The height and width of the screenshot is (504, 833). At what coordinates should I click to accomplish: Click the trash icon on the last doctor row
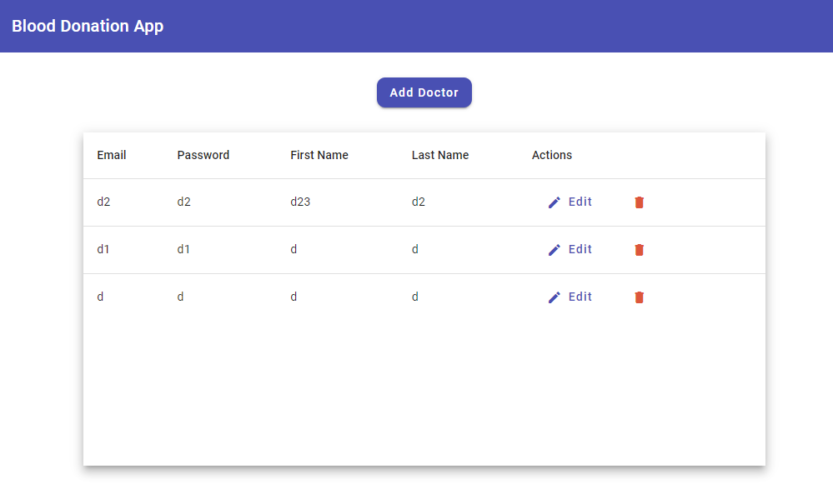pyautogui.click(x=639, y=297)
